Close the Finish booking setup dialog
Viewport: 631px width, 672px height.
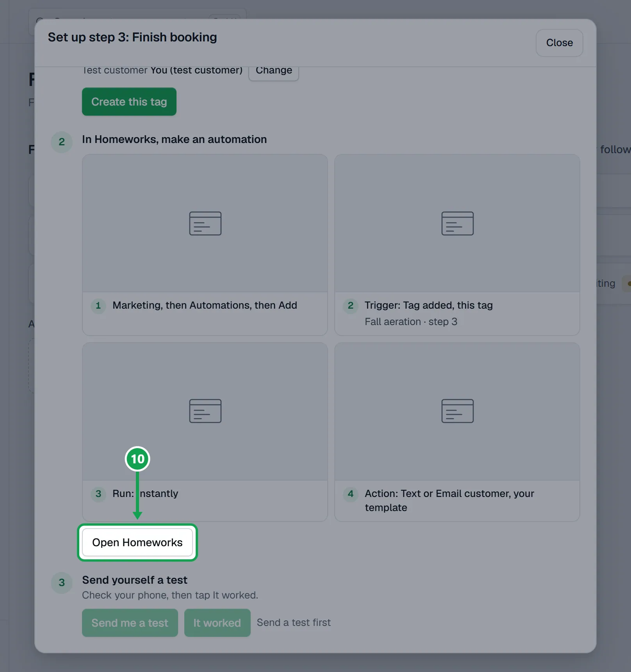click(x=559, y=43)
